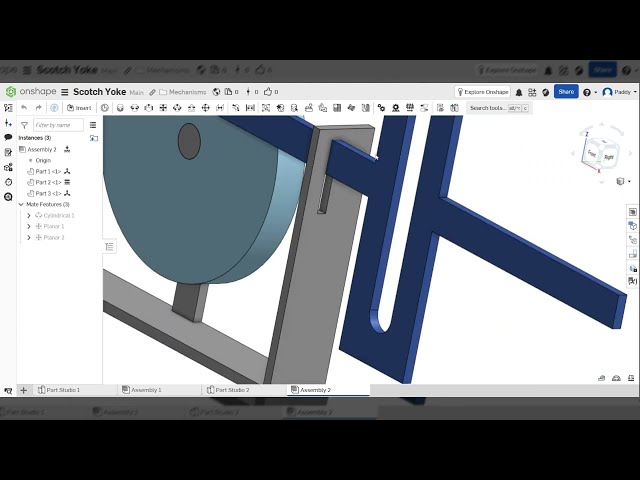Viewport: 640px width, 480px height.
Task: Click top icon in right side panel
Action: click(x=632, y=212)
